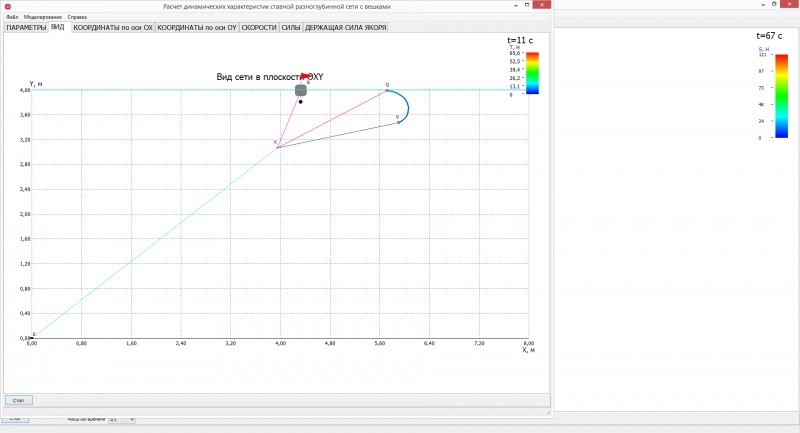Click the chart title Вид сети в плоскости OXY
800x433 pixels.
point(270,77)
